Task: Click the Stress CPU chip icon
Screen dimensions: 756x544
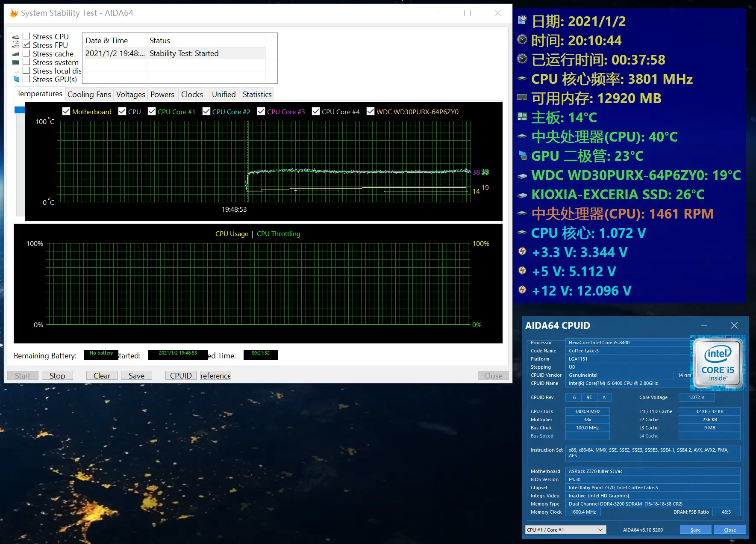Action: point(15,37)
